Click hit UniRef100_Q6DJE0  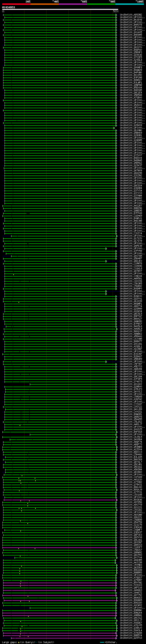[x=131, y=261]
